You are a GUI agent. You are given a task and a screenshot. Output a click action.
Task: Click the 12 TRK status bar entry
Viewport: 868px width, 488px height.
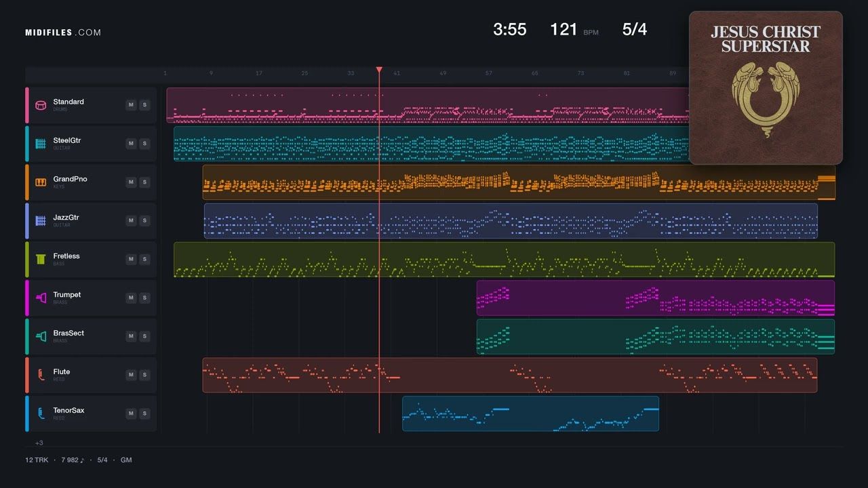coord(35,460)
